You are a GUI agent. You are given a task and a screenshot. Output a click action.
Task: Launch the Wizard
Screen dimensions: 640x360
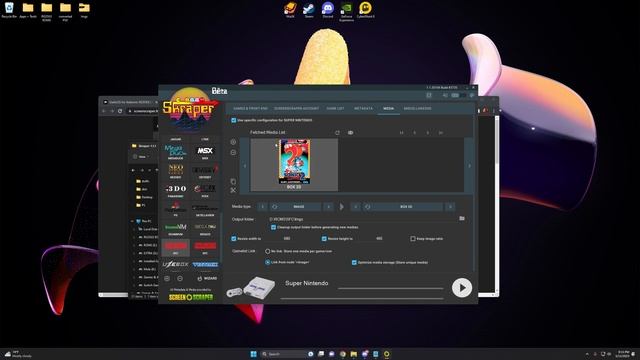tap(208, 278)
